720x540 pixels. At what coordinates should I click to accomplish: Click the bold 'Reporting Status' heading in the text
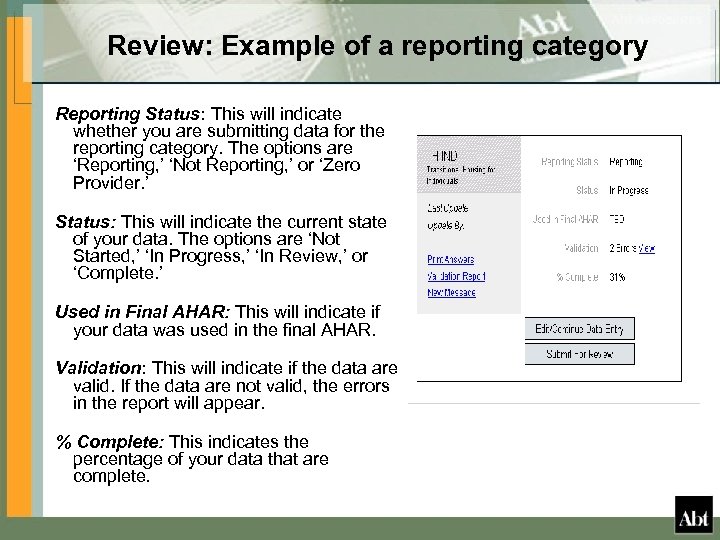point(128,114)
